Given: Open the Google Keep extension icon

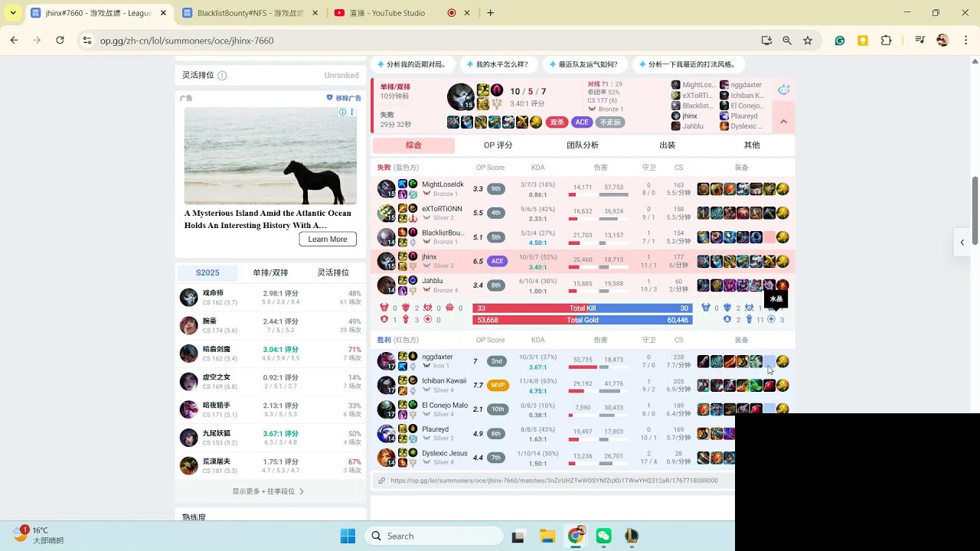Looking at the screenshot, I should (863, 41).
